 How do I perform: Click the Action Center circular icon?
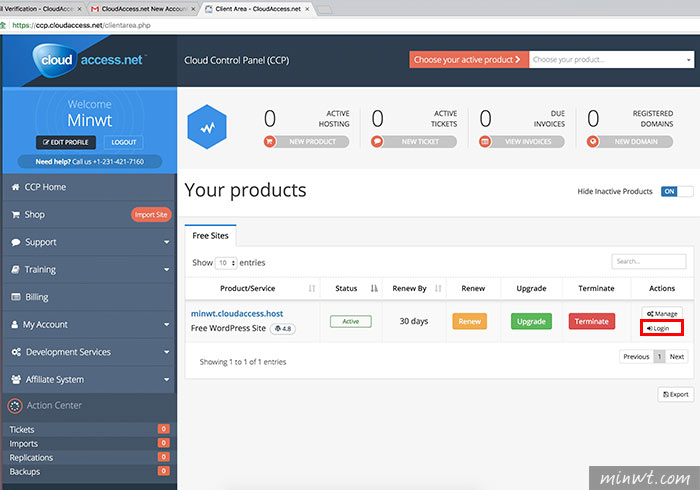[15, 406]
